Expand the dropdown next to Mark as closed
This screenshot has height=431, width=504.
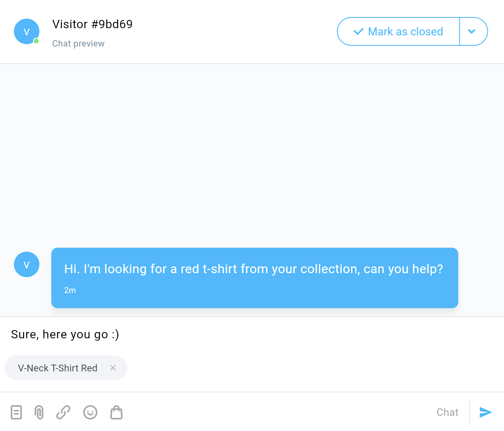(472, 31)
